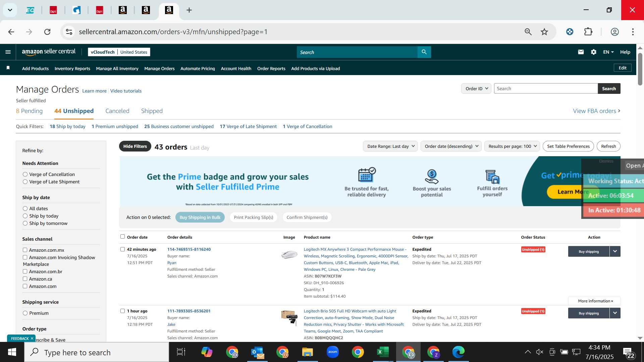Click the page vertical scrollbar
The height and width of the screenshot is (362, 644).
[x=640, y=69]
